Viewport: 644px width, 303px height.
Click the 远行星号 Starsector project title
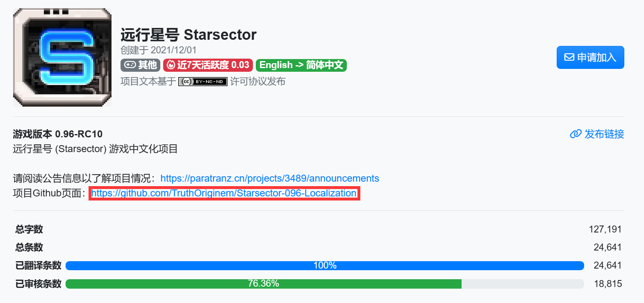click(188, 35)
